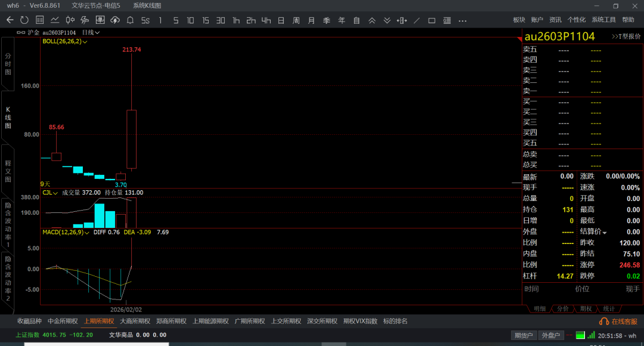Switch to the time-sharing line chart icon

[55, 20]
